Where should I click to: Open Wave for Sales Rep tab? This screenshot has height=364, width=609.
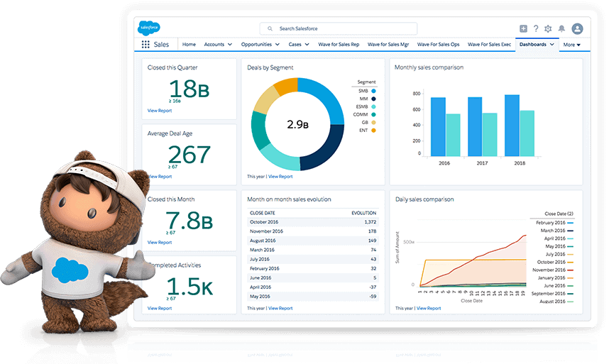pos(339,45)
